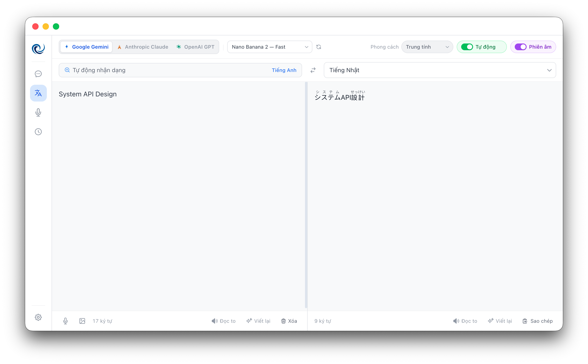
Task: Click the translated text システムAPI設計
Action: point(340,95)
